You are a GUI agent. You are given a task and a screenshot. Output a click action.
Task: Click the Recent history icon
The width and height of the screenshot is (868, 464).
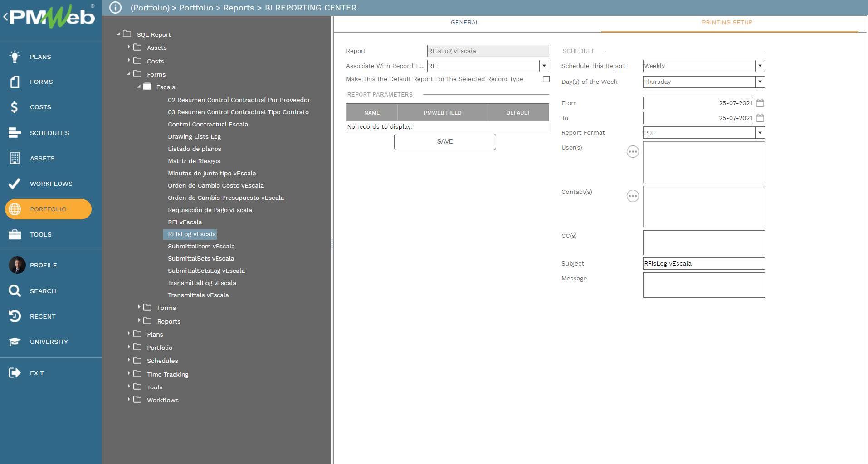(15, 316)
